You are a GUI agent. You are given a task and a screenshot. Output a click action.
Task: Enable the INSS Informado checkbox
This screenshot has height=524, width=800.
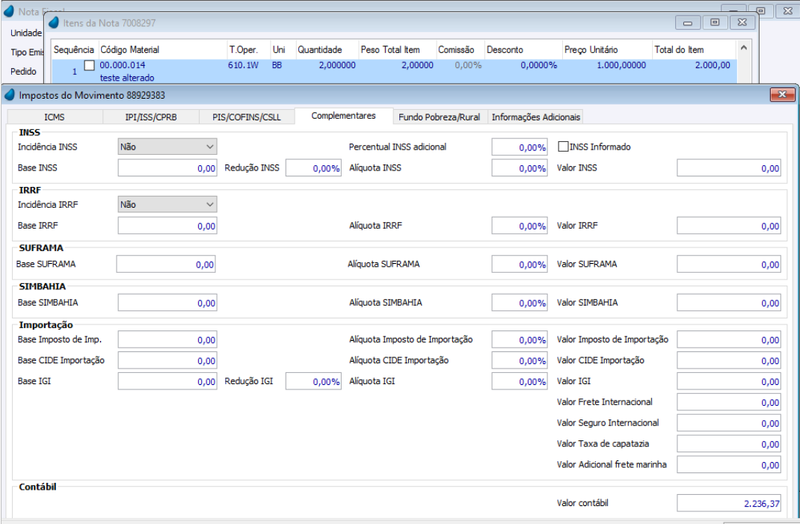coord(563,146)
